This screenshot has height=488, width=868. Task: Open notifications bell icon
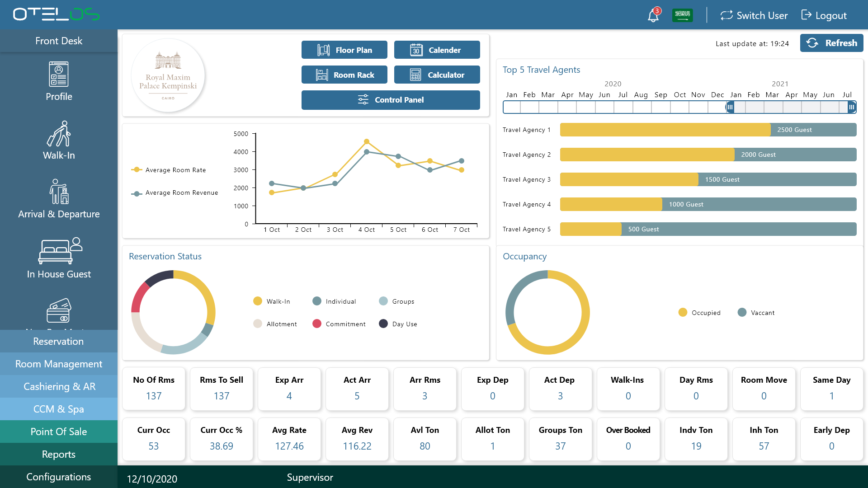[x=653, y=16]
